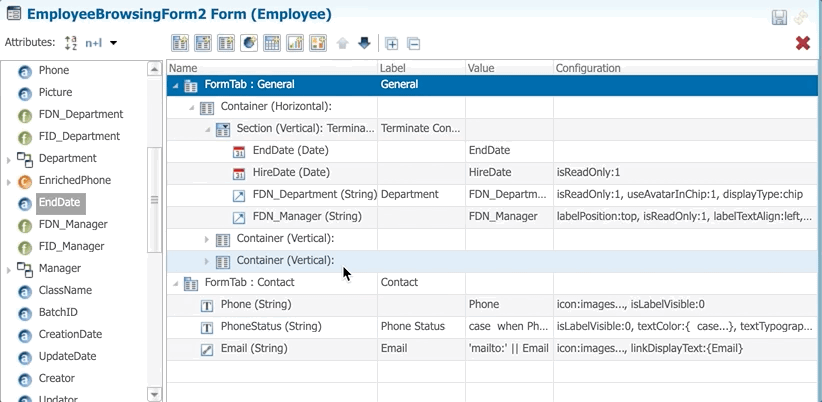Click the alphabetical sort attributes icon
Image resolution: width=822 pixels, height=402 pixels.
pyautogui.click(x=71, y=43)
